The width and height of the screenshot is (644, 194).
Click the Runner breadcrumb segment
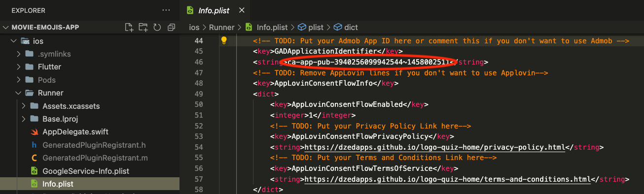pyautogui.click(x=221, y=27)
